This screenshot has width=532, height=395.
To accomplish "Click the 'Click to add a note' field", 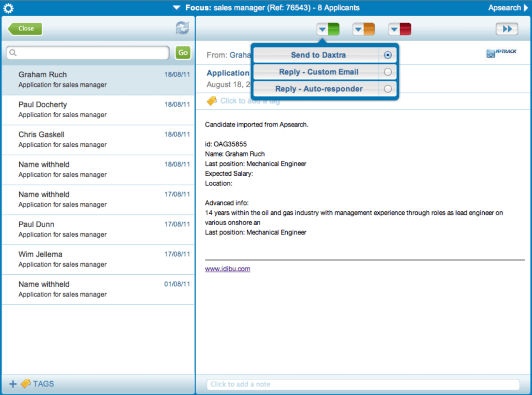I will 363,384.
